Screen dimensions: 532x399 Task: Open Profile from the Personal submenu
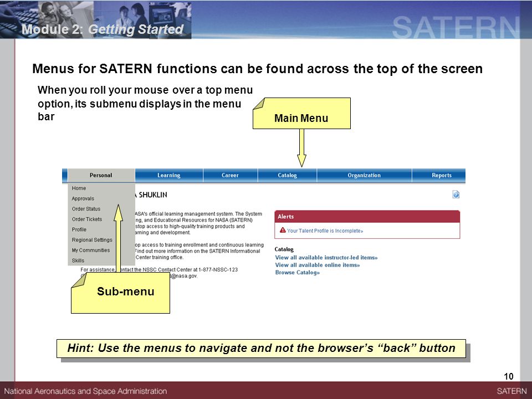79,229
